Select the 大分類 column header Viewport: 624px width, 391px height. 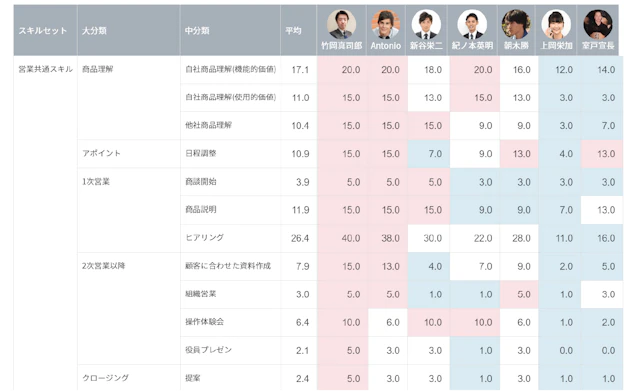click(x=94, y=31)
